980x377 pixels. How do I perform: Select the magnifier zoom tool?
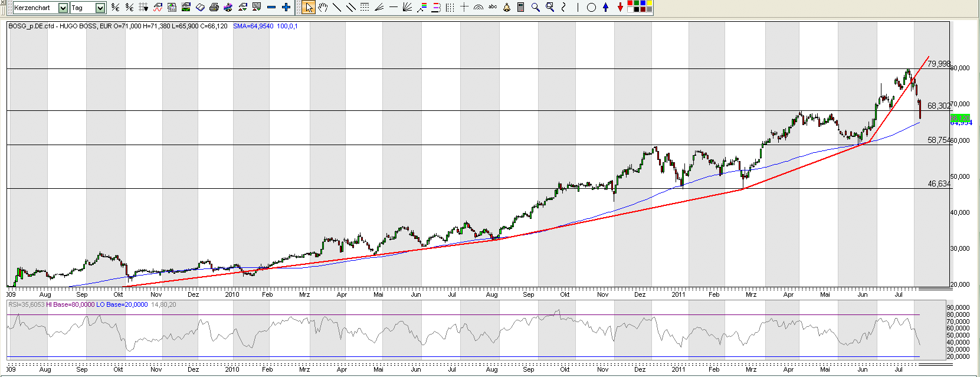pyautogui.click(x=536, y=7)
